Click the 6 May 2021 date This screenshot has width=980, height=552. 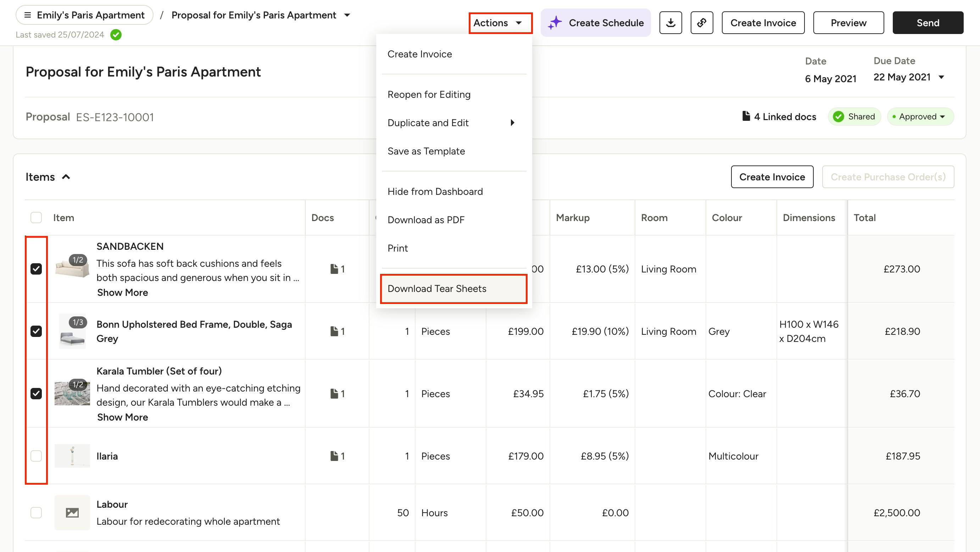click(x=830, y=79)
